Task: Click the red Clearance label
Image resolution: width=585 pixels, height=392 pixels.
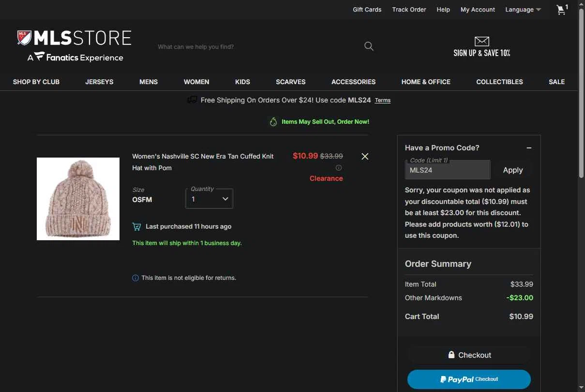Action: 326,178
